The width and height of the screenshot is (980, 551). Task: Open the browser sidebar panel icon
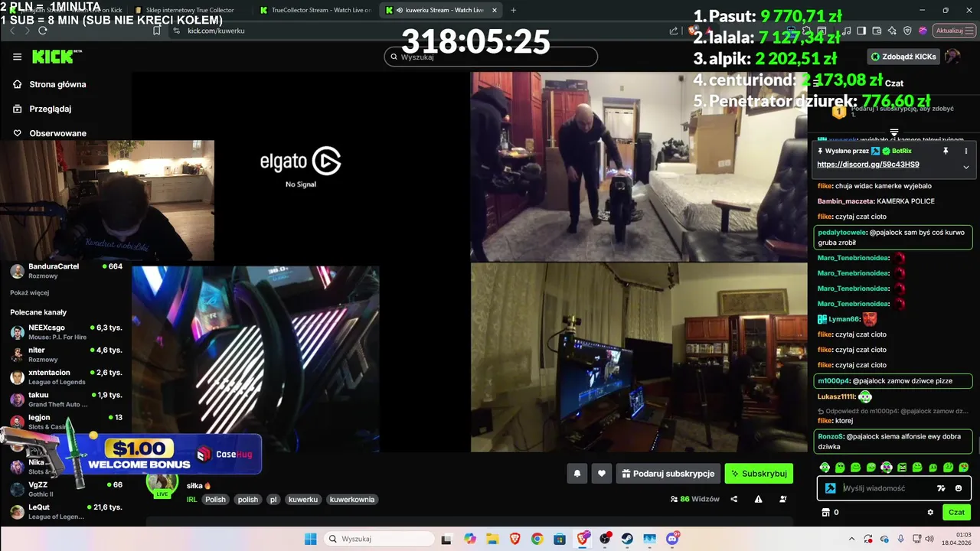click(861, 31)
